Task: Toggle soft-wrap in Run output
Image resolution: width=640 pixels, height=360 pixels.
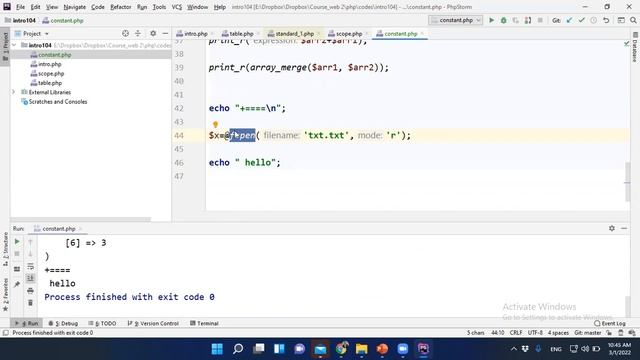Action: [x=31, y=267]
